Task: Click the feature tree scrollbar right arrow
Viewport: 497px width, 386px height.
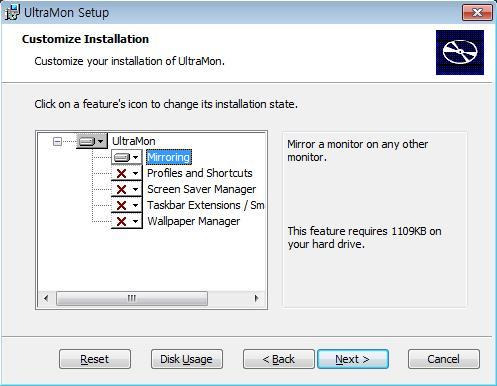Action: pyautogui.click(x=256, y=298)
